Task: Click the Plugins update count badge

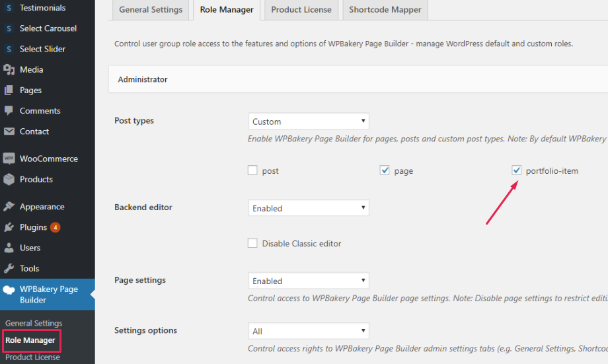Action: coord(56,227)
